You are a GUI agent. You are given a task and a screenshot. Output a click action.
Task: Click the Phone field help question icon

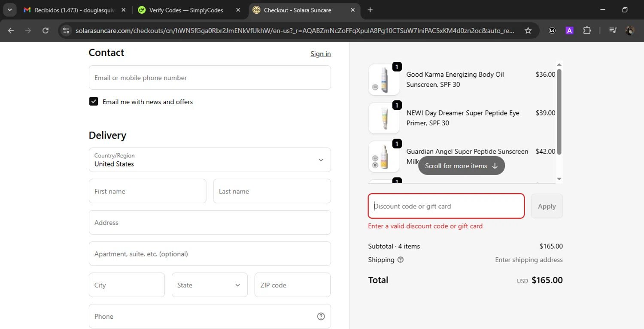click(321, 317)
